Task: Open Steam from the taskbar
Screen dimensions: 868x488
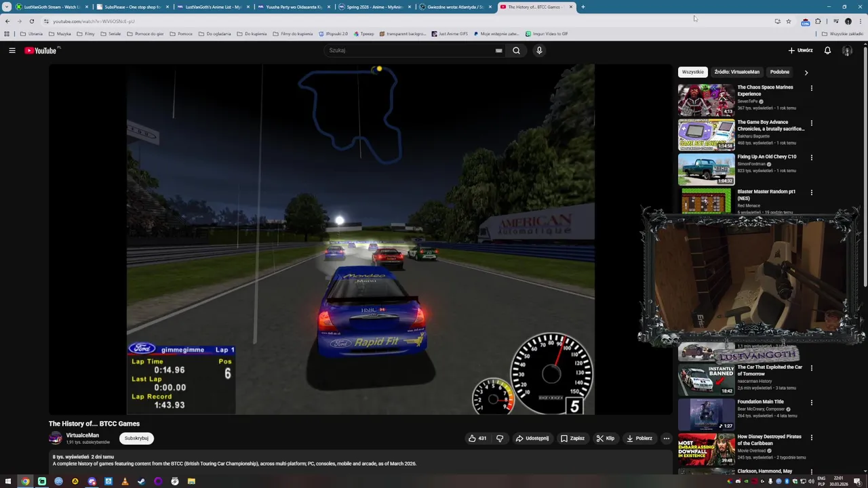Action: [x=141, y=481]
